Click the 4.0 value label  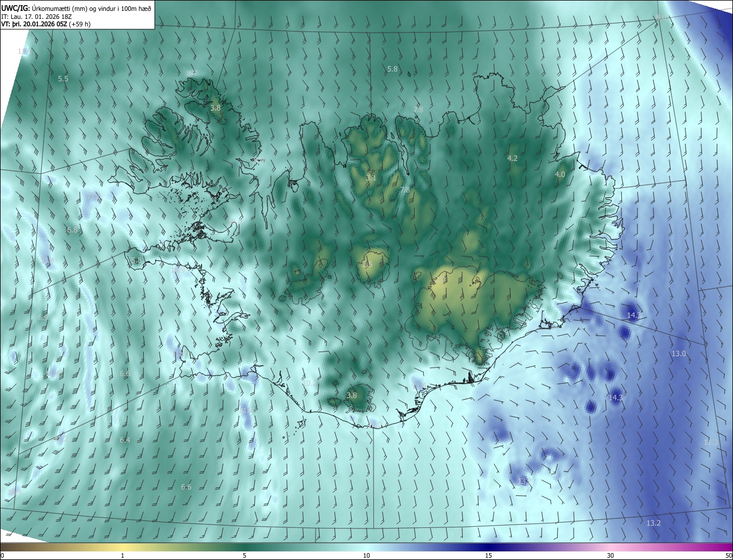(560, 174)
